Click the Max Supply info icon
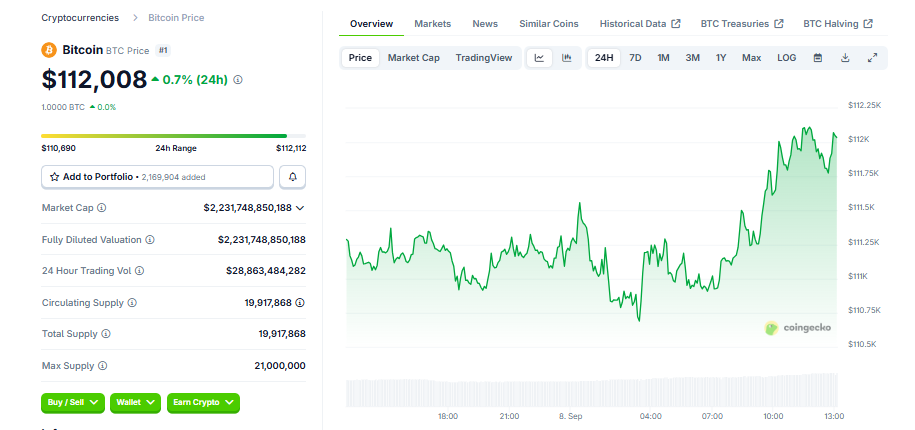This screenshot has height=430, width=915. tap(103, 366)
